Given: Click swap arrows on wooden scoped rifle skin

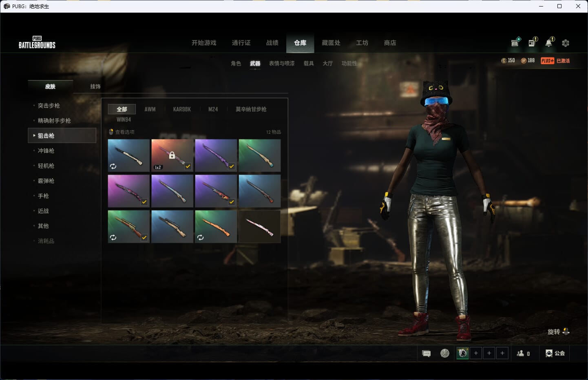Looking at the screenshot, I should coord(113,237).
